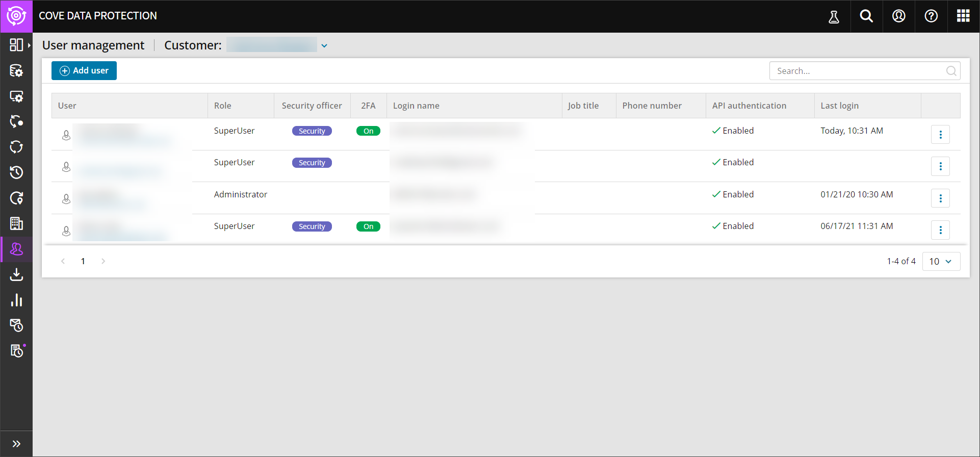Click the flask icon in top bar
Image resolution: width=980 pixels, height=457 pixels.
point(834,17)
